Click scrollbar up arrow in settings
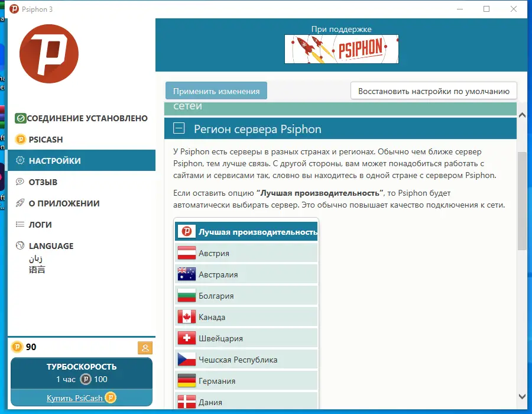Screen dimensions: 532x414 pyautogui.click(x=522, y=115)
